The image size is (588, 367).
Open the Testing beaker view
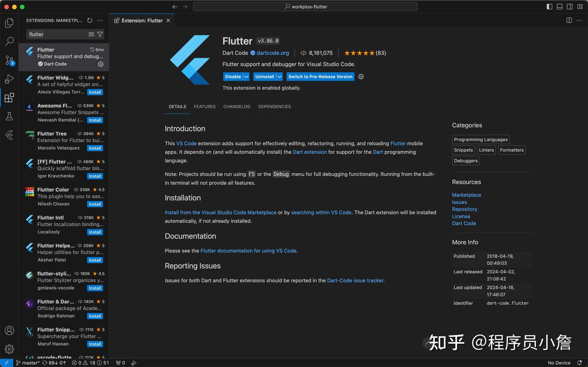pyautogui.click(x=9, y=116)
